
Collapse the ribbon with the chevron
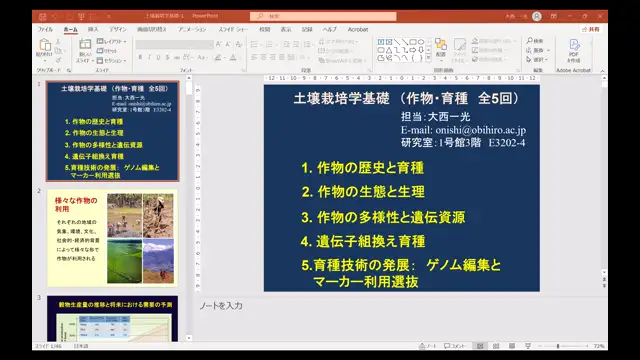602,71
